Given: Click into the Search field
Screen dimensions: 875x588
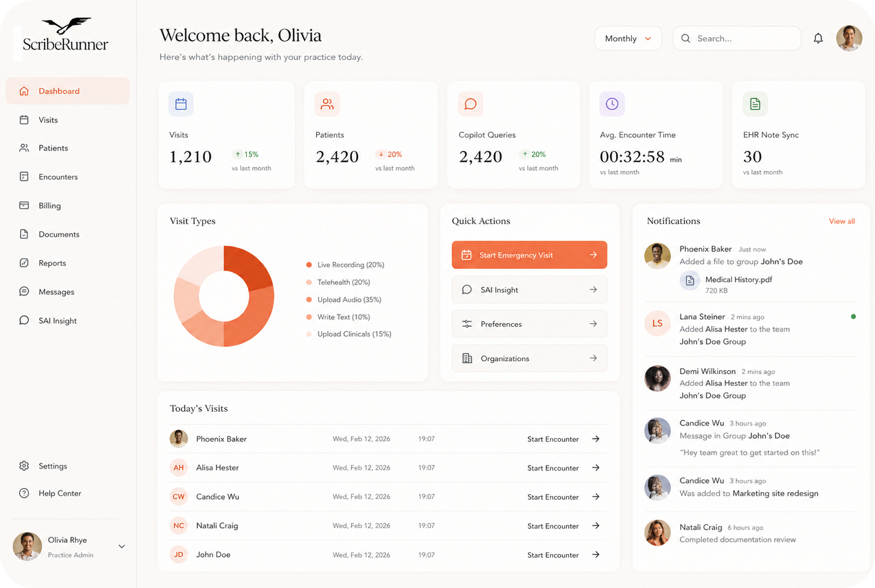Looking at the screenshot, I should click(737, 38).
